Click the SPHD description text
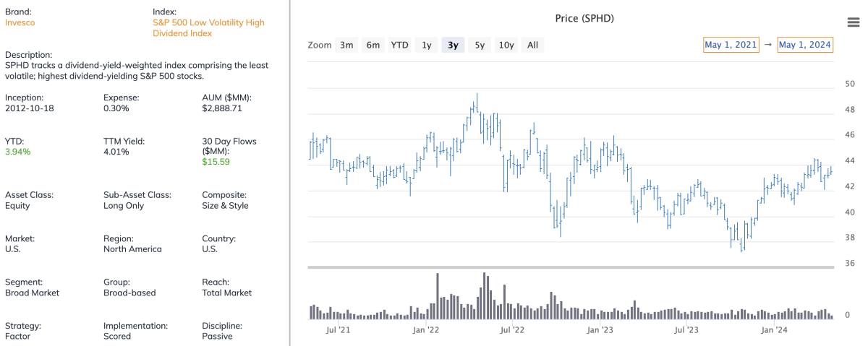The width and height of the screenshot is (868, 346). point(137,71)
